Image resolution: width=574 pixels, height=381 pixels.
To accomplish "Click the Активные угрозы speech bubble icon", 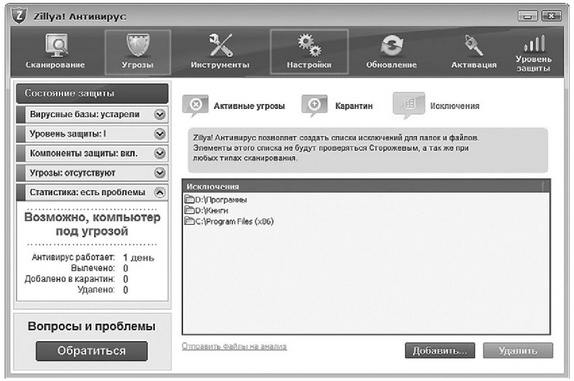I will (x=195, y=106).
